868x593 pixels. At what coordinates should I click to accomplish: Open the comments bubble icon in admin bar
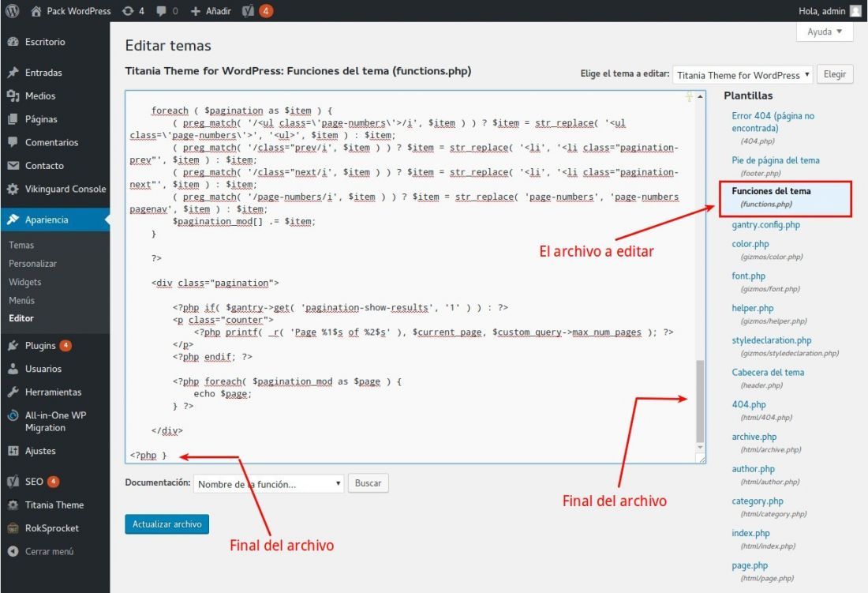(161, 11)
